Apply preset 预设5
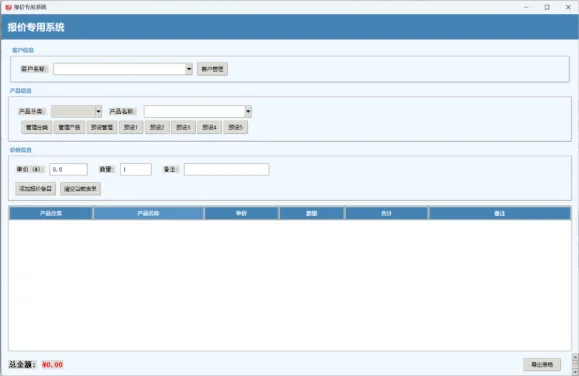Viewport: 579px width, 376px height. [x=236, y=127]
